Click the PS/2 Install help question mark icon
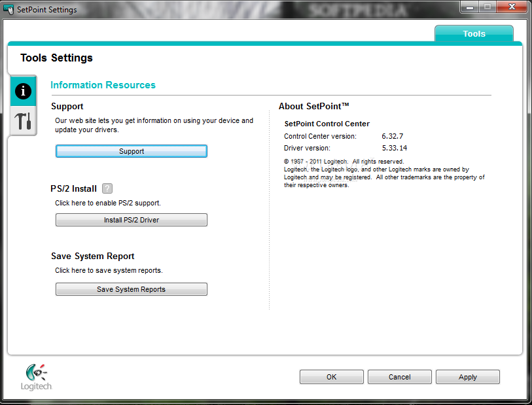Screen dimensions: 532x405 107,188
